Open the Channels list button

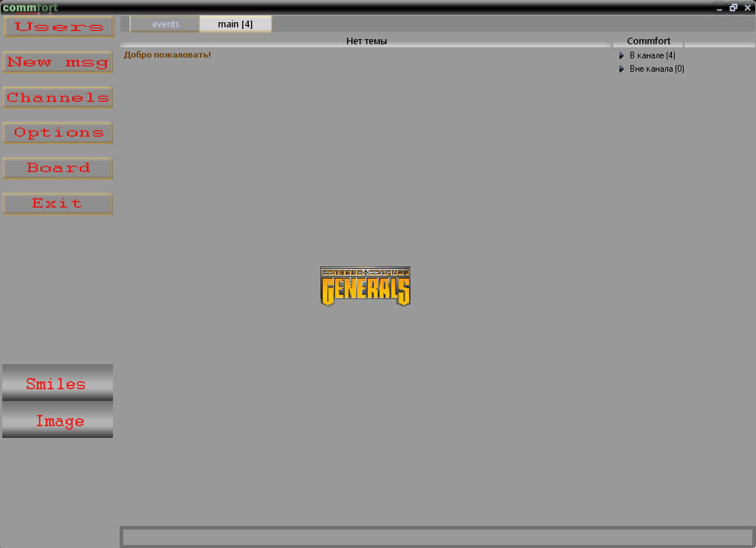[58, 97]
